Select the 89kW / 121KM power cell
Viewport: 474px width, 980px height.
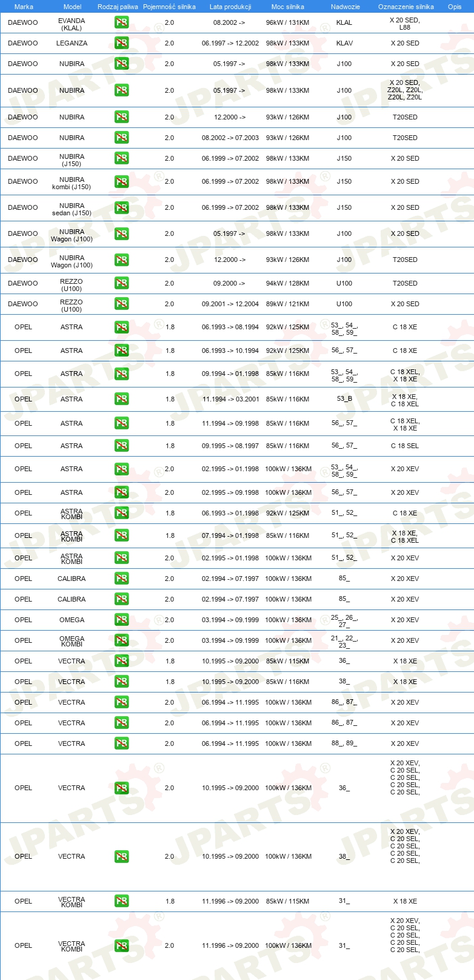[287, 304]
